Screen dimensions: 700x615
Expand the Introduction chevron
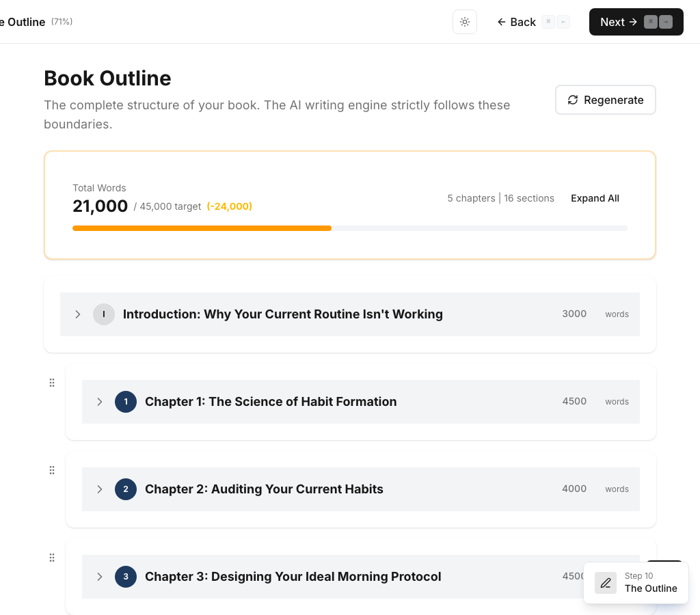(78, 314)
